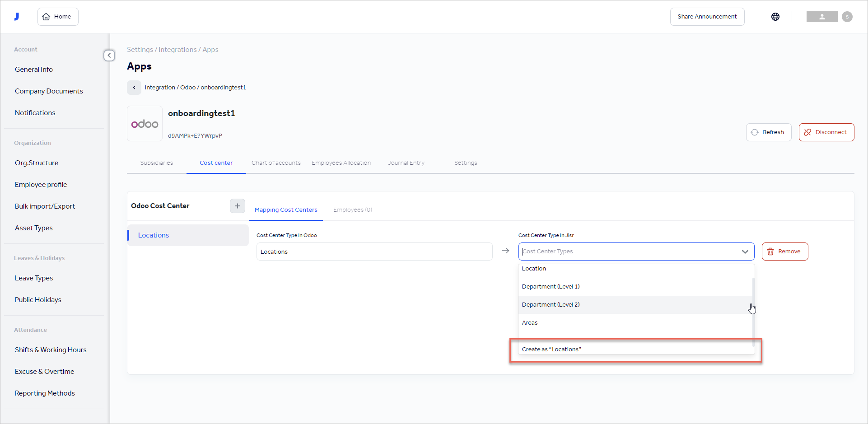Viewport: 868px width, 424px height.
Task: Click the plus icon next to Odoo Cost Center
Action: (x=237, y=206)
